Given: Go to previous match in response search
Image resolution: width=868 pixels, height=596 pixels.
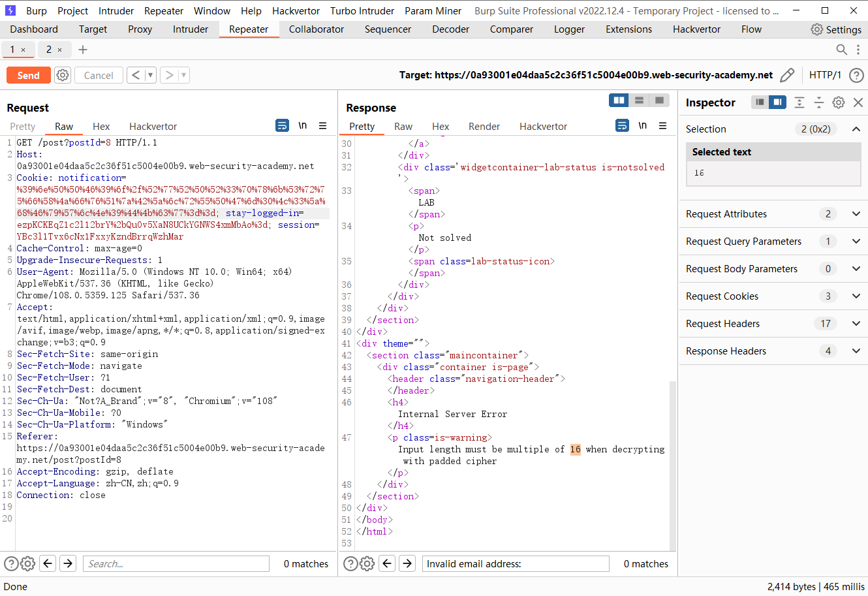Looking at the screenshot, I should [x=387, y=563].
